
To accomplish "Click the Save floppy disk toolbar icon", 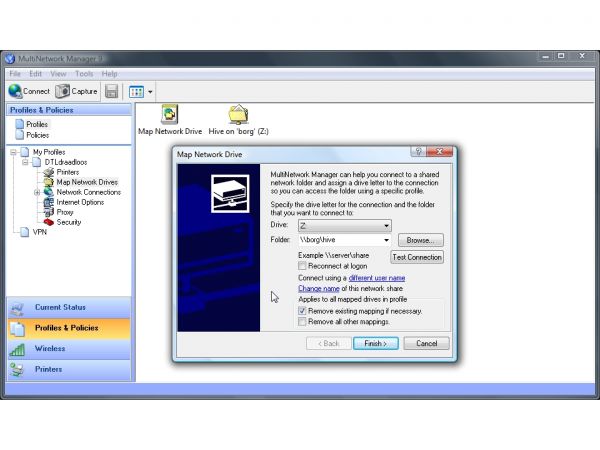I will click(111, 91).
